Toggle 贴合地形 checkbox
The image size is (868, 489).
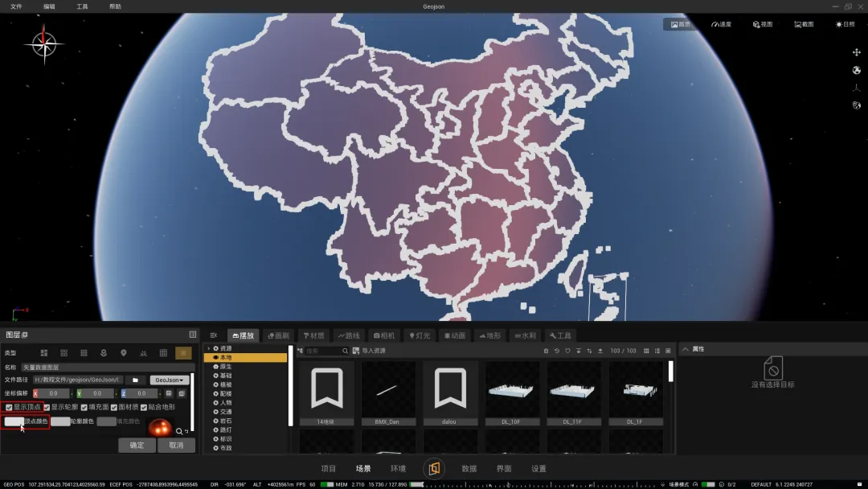pyautogui.click(x=144, y=407)
